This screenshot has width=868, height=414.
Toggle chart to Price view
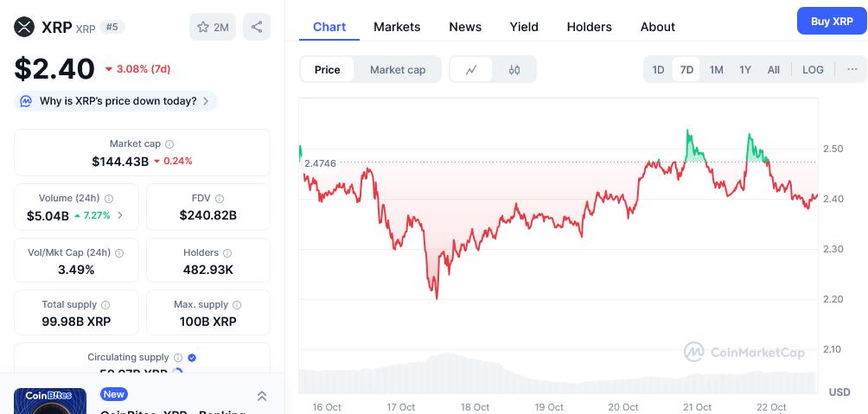(x=327, y=69)
